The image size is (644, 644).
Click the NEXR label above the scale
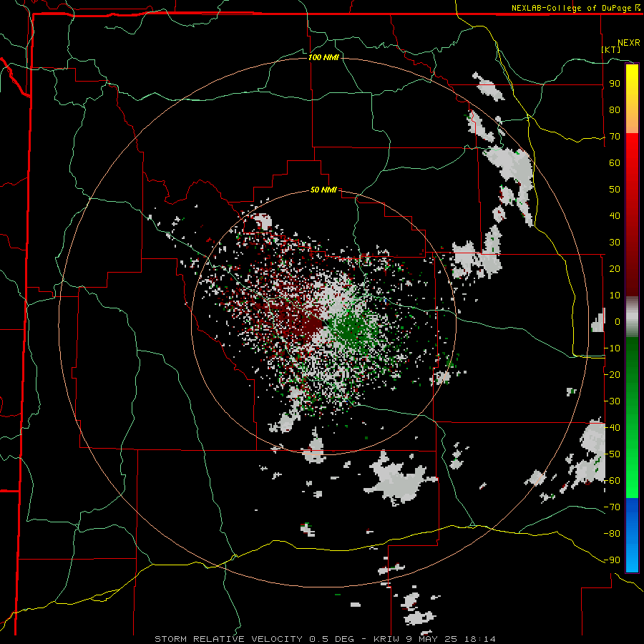click(629, 43)
